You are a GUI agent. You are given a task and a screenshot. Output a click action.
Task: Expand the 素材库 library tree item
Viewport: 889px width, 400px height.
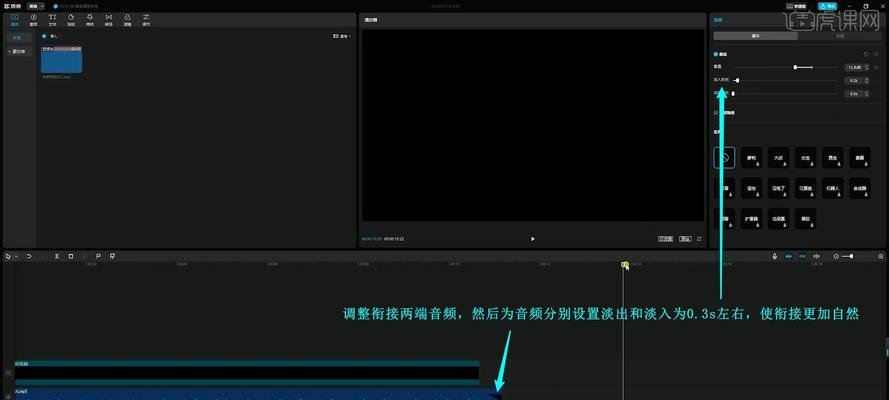coord(18,51)
